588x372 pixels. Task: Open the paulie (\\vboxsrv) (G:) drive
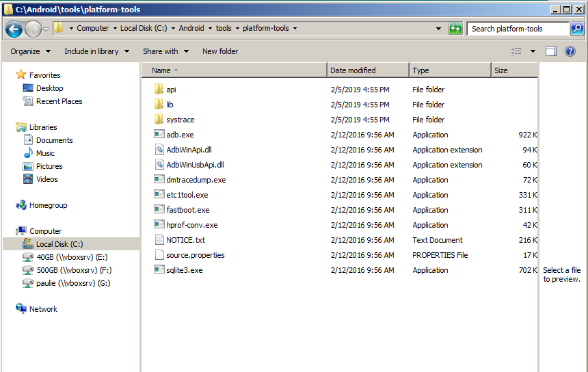(73, 283)
